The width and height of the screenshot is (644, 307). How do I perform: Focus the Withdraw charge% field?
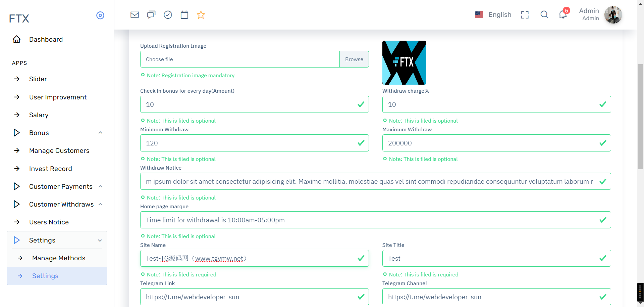(496, 104)
